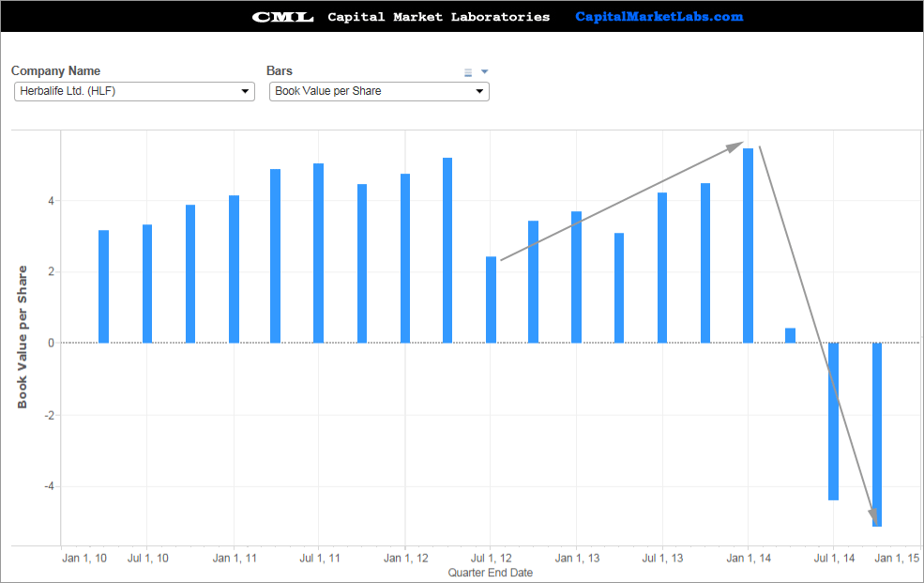Select the bar at Jul 1, 10
This screenshot has height=583, width=924.
[x=147, y=284]
